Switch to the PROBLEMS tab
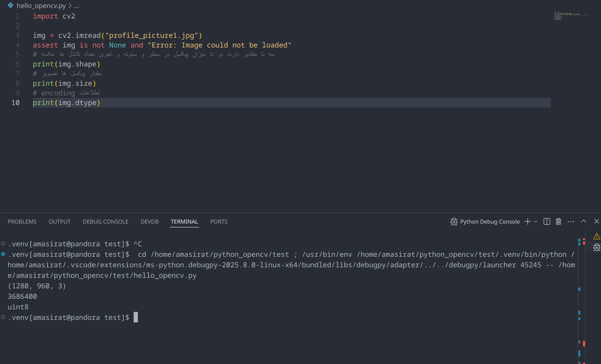The width and height of the screenshot is (601, 364). click(22, 222)
